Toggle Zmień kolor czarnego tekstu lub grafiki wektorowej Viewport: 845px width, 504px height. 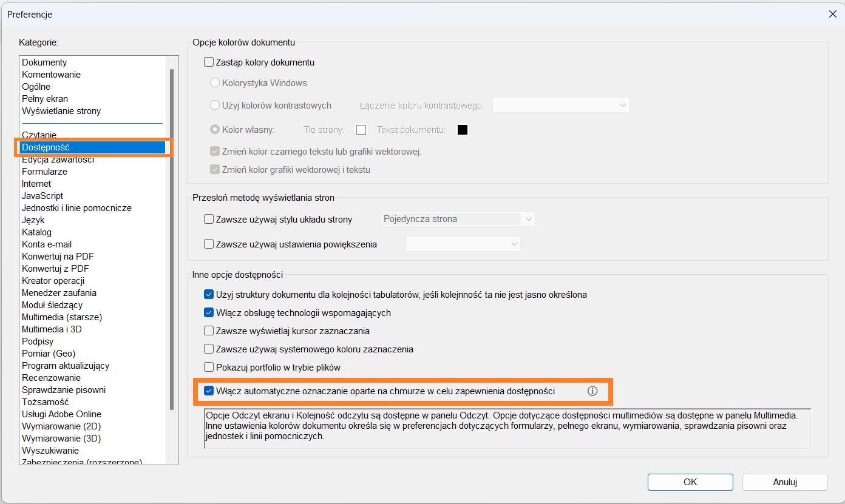pyautogui.click(x=214, y=152)
